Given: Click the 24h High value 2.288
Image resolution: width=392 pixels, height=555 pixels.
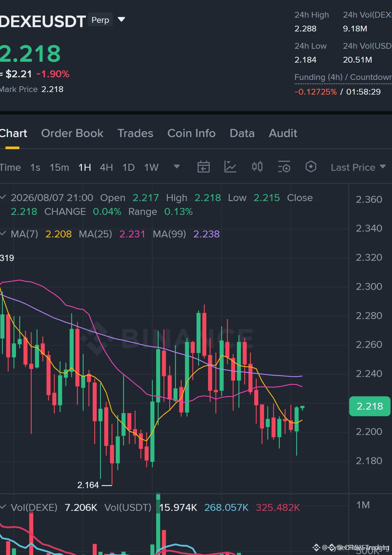Looking at the screenshot, I should (x=305, y=29).
